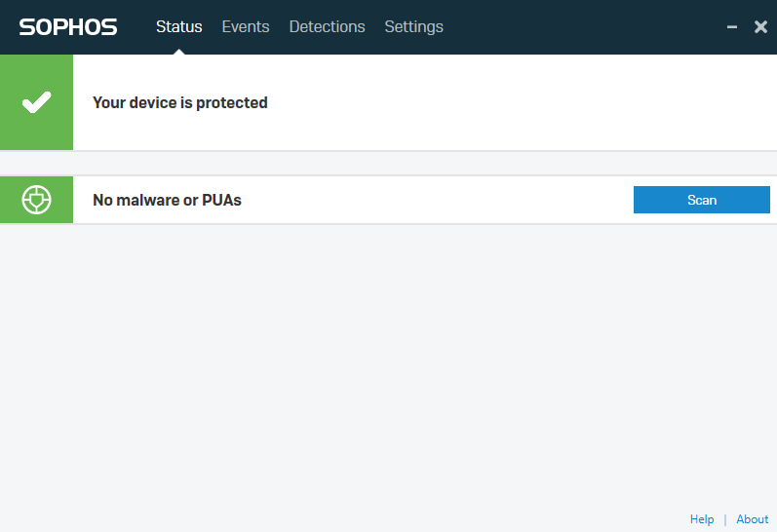This screenshot has height=532, width=777.
Task: Click the empty gray area below panels
Action: click(x=390, y=370)
